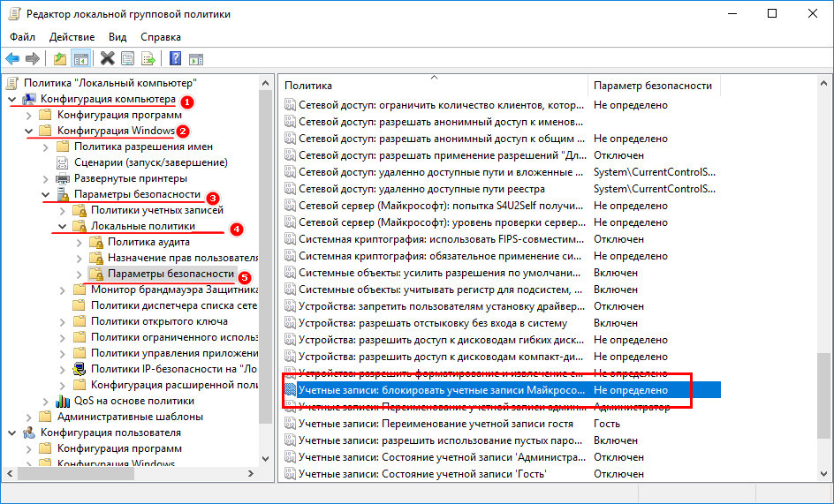The height and width of the screenshot is (504, 834).
Task: Expand the Политики открытого ключа node
Action: (x=63, y=321)
